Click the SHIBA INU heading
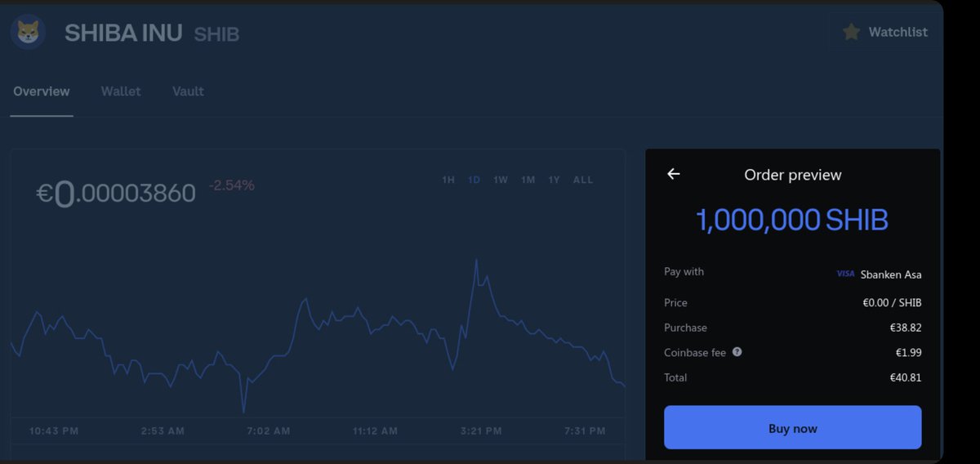 pyautogui.click(x=123, y=33)
